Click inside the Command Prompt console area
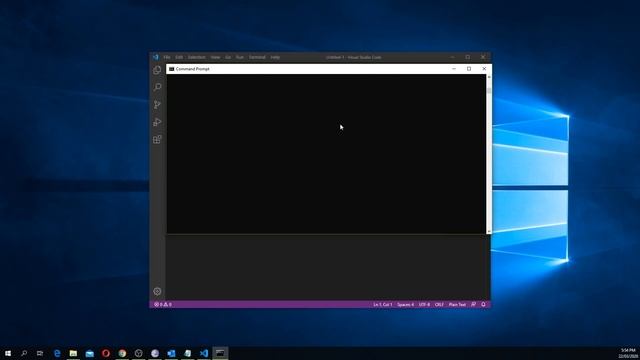 pos(326,154)
